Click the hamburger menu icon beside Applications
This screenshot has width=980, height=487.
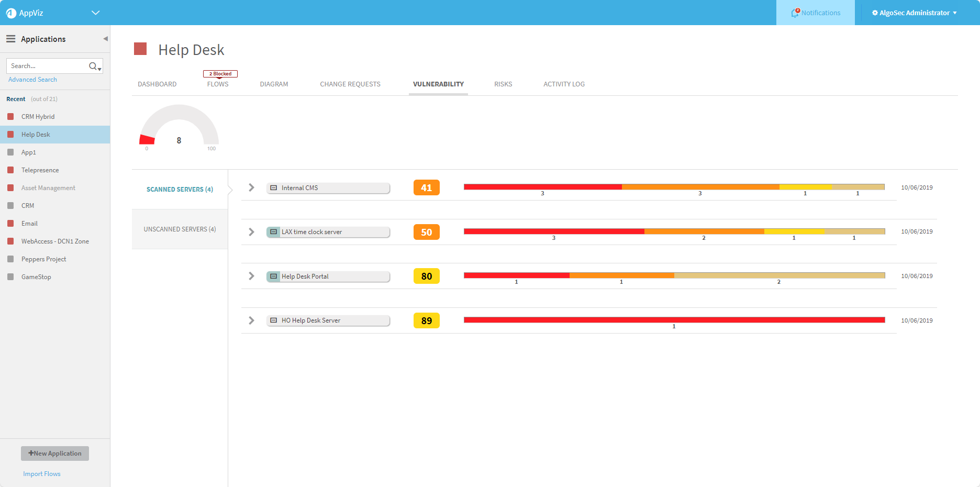click(10, 39)
